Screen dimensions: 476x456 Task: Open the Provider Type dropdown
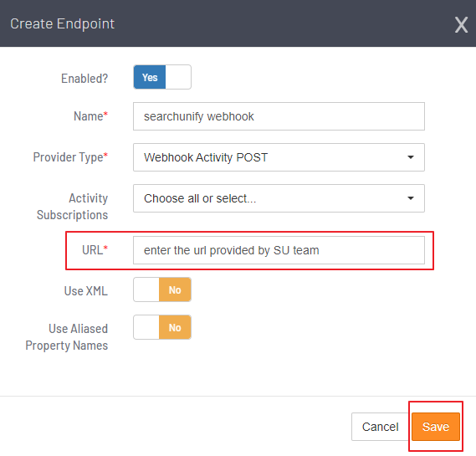279,157
